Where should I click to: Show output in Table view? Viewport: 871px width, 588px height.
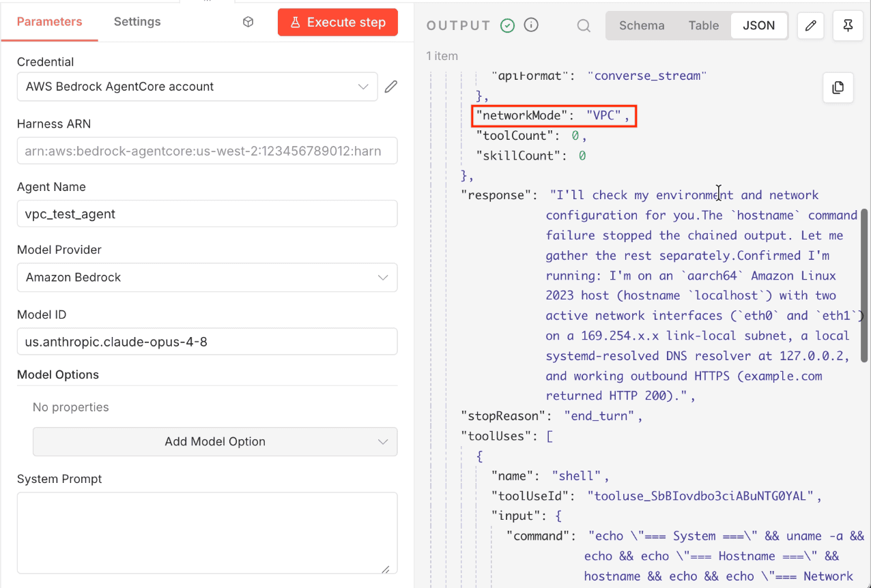[x=703, y=26]
